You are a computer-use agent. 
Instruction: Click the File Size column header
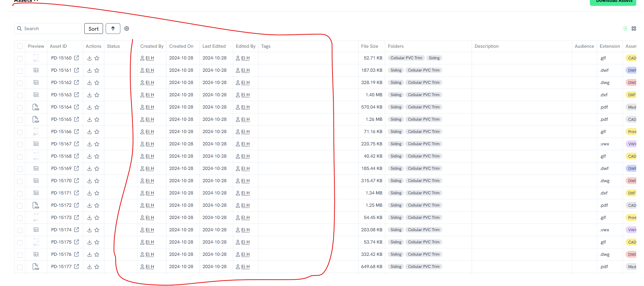pyautogui.click(x=369, y=46)
